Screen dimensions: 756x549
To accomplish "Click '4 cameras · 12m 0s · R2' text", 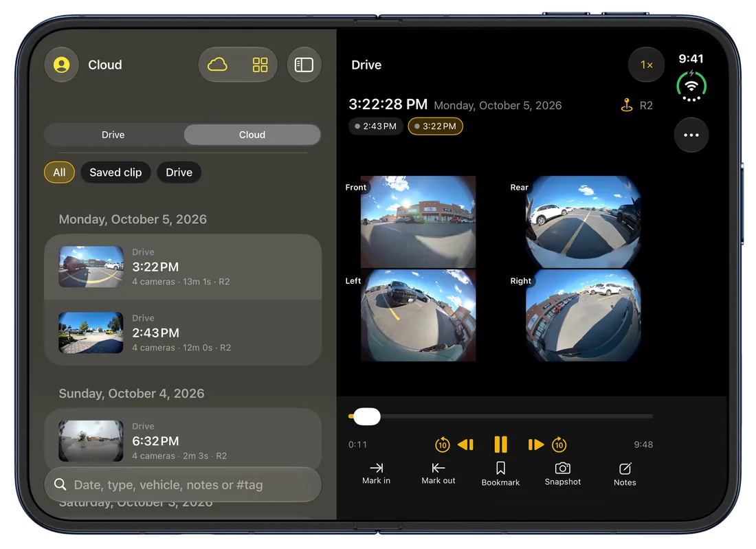I will point(181,348).
